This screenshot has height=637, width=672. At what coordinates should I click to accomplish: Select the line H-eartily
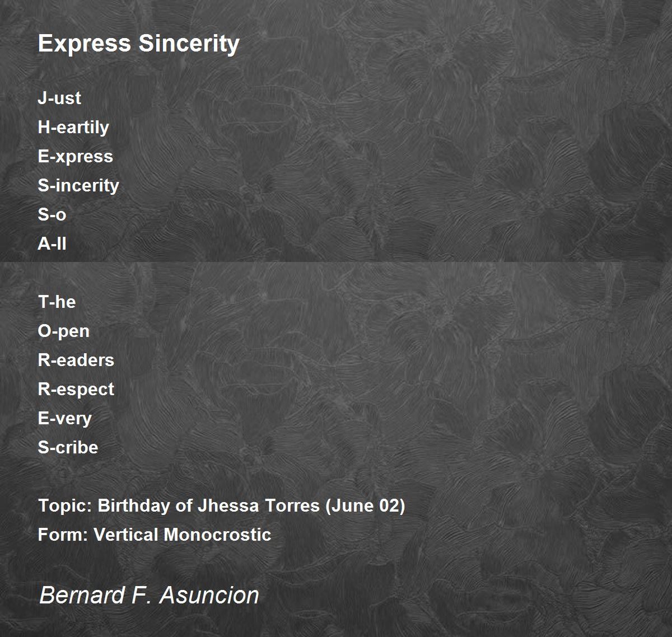73,127
